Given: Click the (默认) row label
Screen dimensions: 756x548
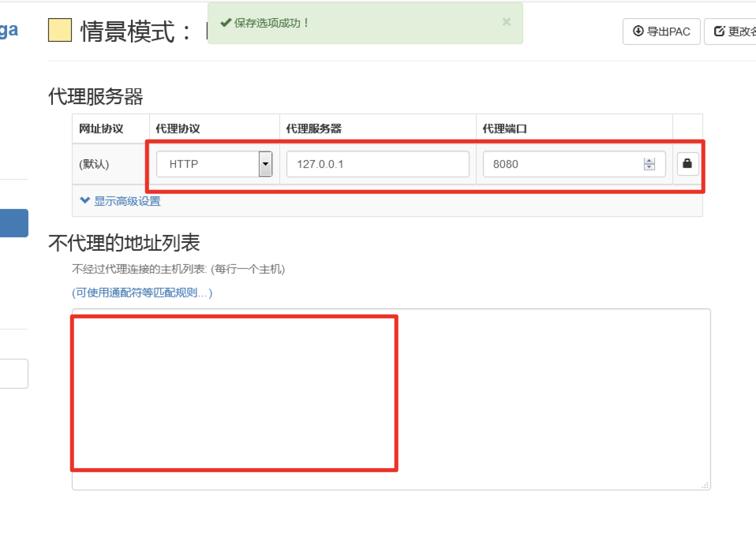Looking at the screenshot, I should (94, 164).
